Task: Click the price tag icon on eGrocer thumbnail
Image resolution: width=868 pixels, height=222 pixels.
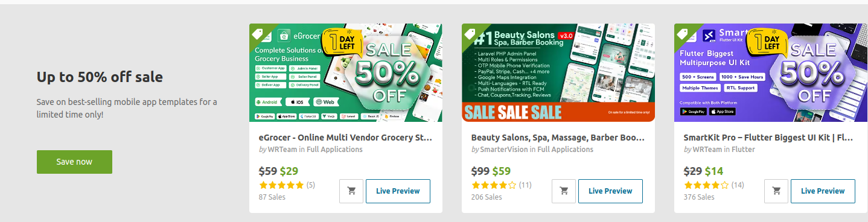Action: coord(259,34)
